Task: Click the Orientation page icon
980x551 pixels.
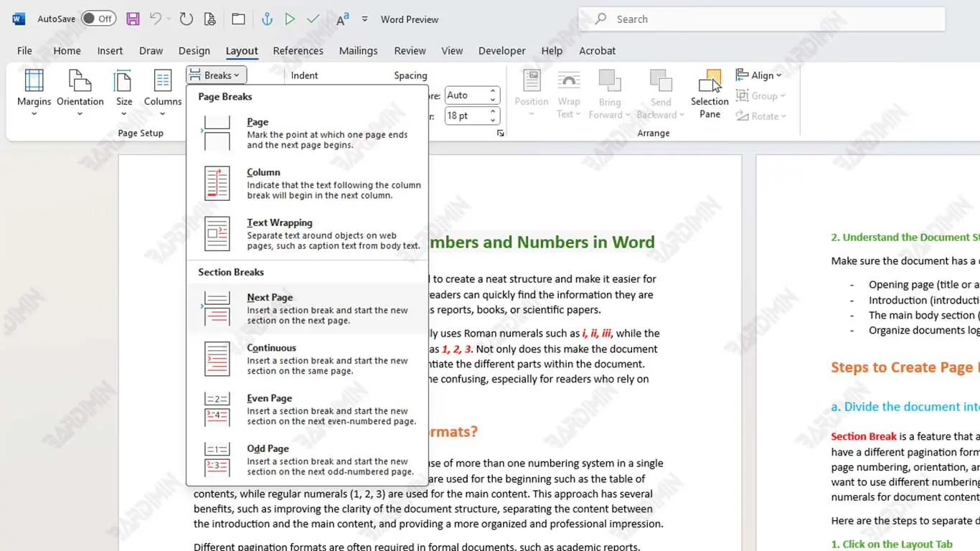Action: click(x=80, y=80)
